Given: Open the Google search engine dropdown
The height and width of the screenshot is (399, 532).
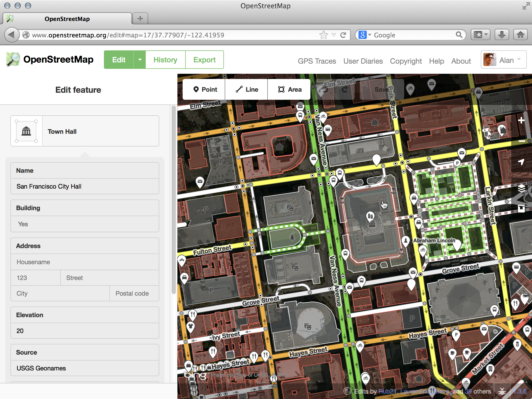Looking at the screenshot, I should coord(365,35).
